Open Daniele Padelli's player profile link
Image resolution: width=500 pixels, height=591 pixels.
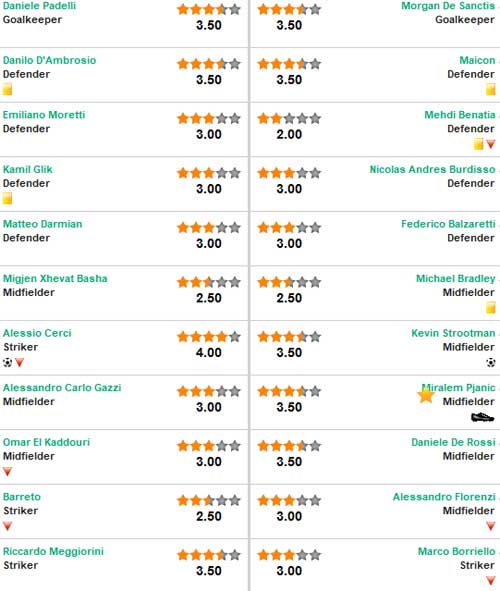(40, 6)
